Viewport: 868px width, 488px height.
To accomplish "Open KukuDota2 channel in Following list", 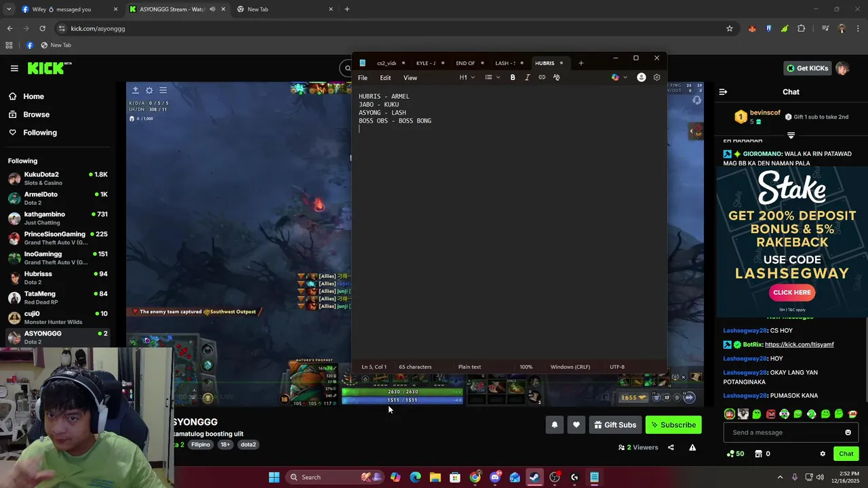I will click(58, 178).
